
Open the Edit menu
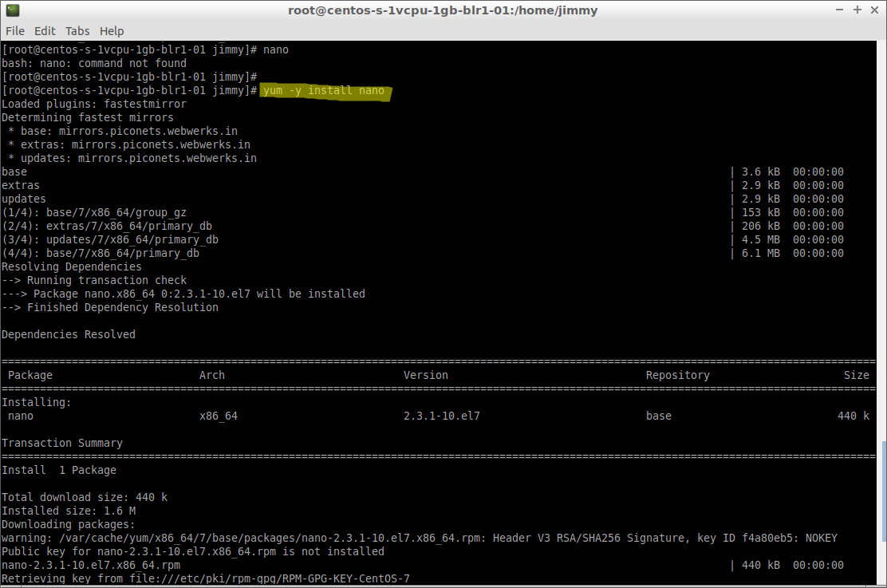click(x=45, y=31)
